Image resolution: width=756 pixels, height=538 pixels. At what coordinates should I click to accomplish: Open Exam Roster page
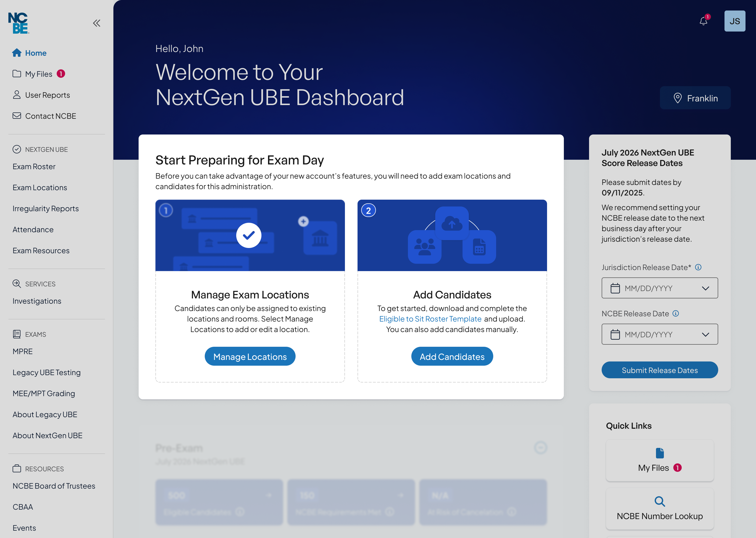coord(34,167)
